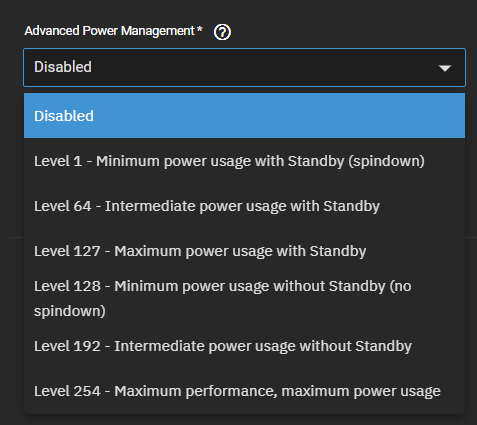Select Level 64 intermediate power with Standby

(244, 206)
